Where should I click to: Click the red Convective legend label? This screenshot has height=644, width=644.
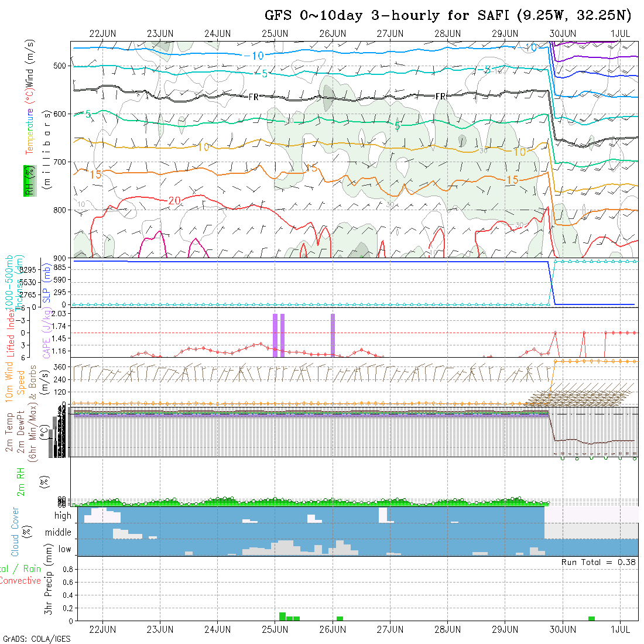[x=20, y=580]
